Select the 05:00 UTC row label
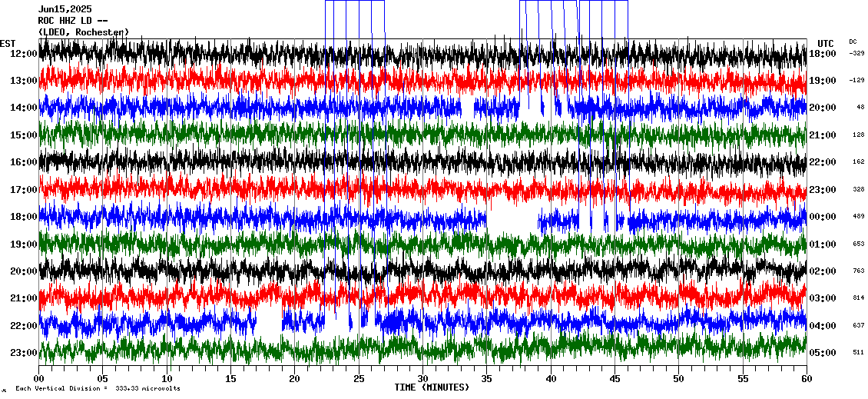The width and height of the screenshot is (868, 399). (827, 353)
